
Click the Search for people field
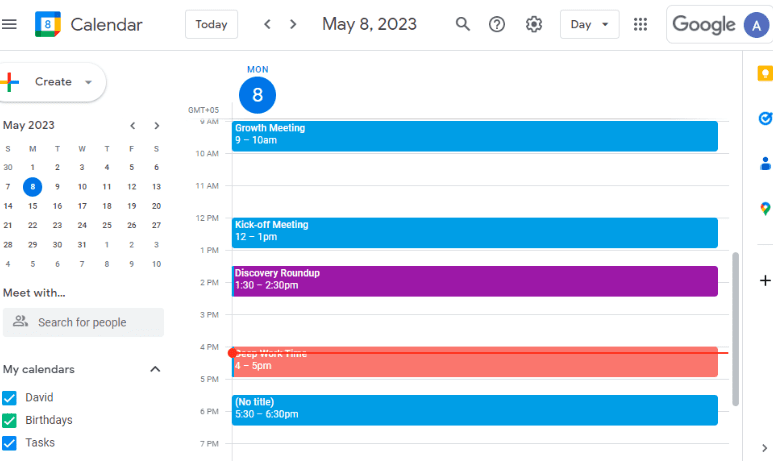click(x=83, y=322)
